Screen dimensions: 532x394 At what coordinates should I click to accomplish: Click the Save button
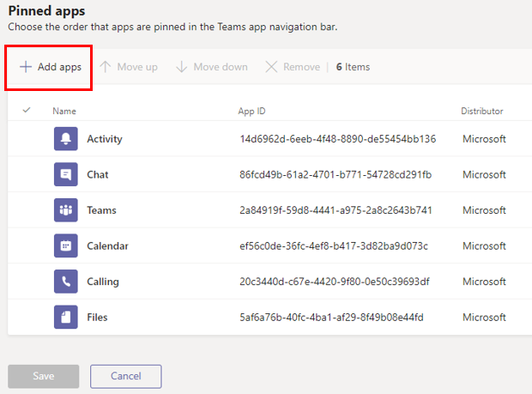[44, 376]
